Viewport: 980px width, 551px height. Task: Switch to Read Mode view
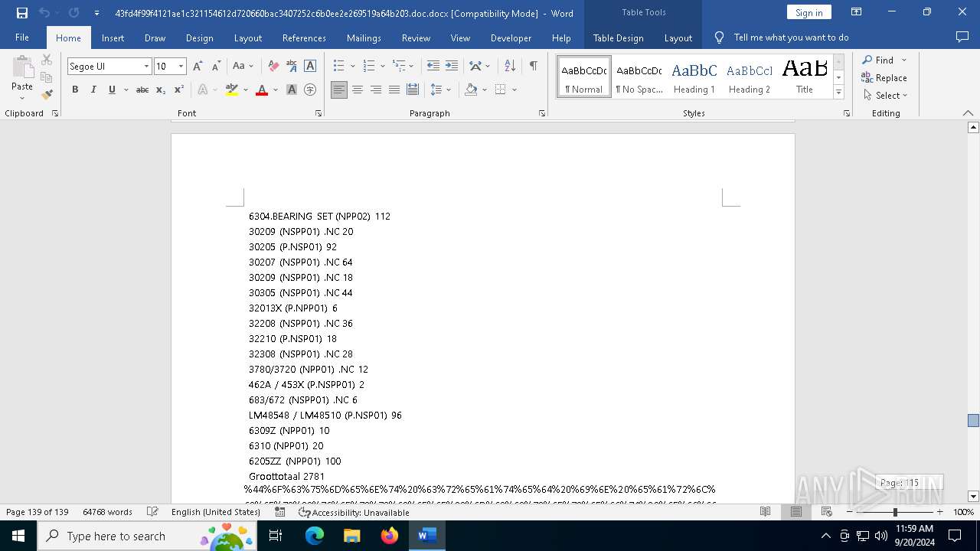tap(765, 512)
